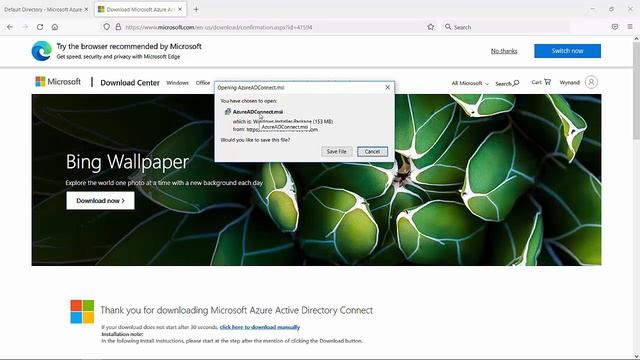640x360 pixels.
Task: Dismiss banner with No thanks link
Action: tap(504, 51)
